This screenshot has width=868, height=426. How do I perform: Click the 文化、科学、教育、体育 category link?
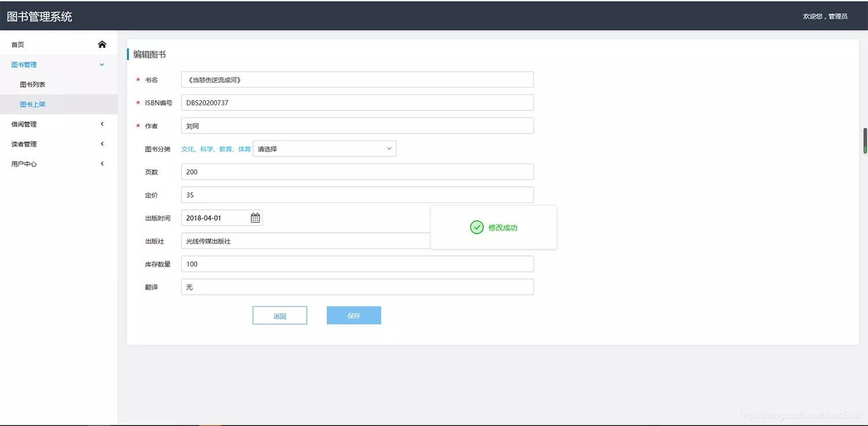[x=216, y=149]
